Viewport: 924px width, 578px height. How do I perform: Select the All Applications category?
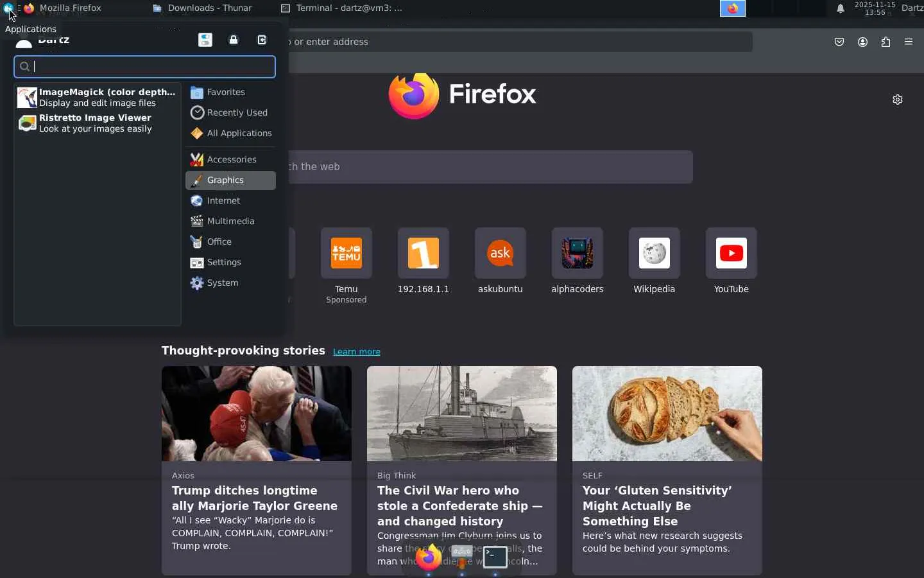[230, 134]
